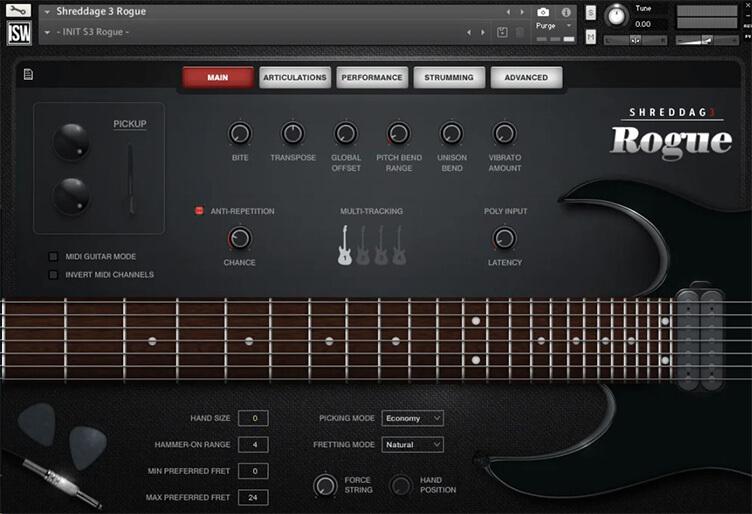752x514 pixels.
Task: Switch to the Performance tab
Action: [372, 77]
